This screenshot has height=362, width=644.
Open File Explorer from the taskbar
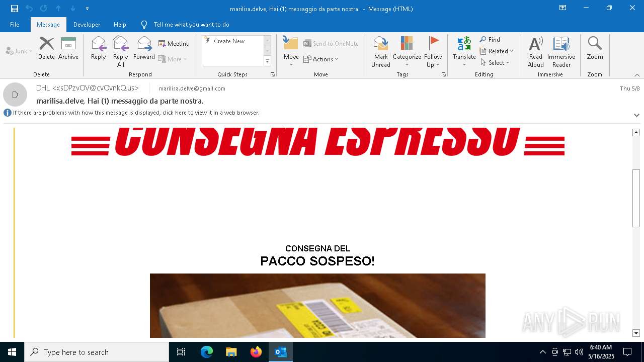(x=231, y=352)
